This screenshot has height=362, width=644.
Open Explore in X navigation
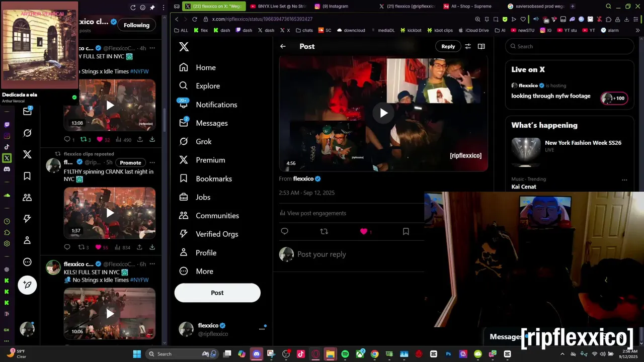point(200,86)
